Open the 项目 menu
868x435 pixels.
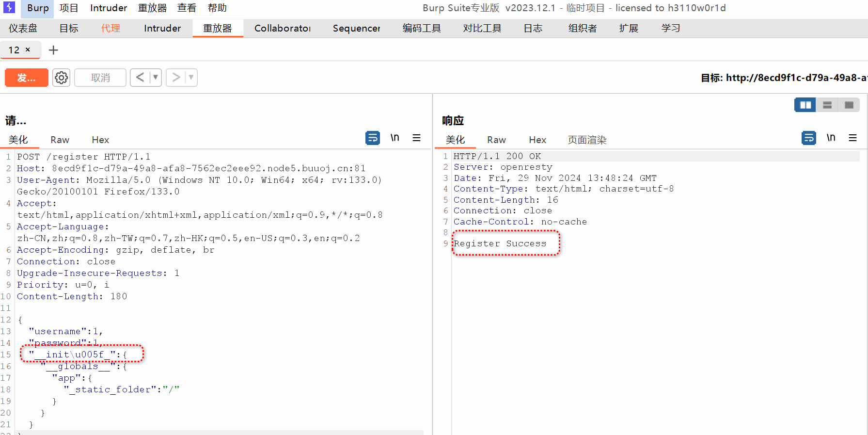[x=69, y=8]
